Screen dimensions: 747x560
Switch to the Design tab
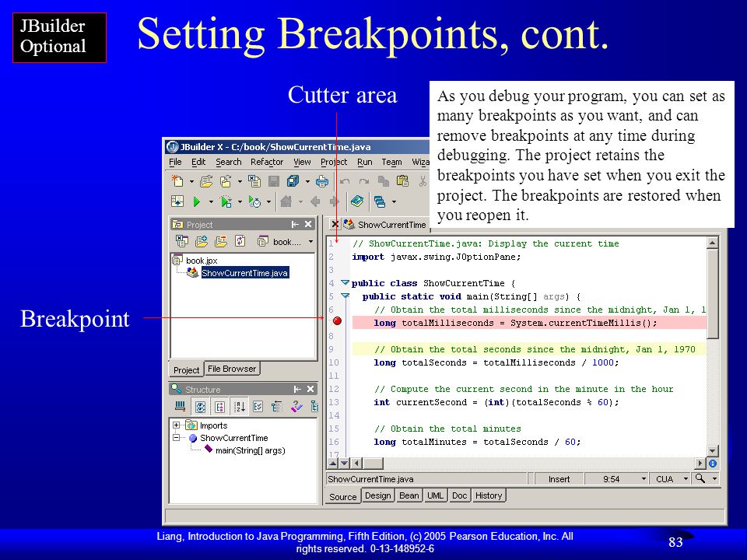click(378, 495)
